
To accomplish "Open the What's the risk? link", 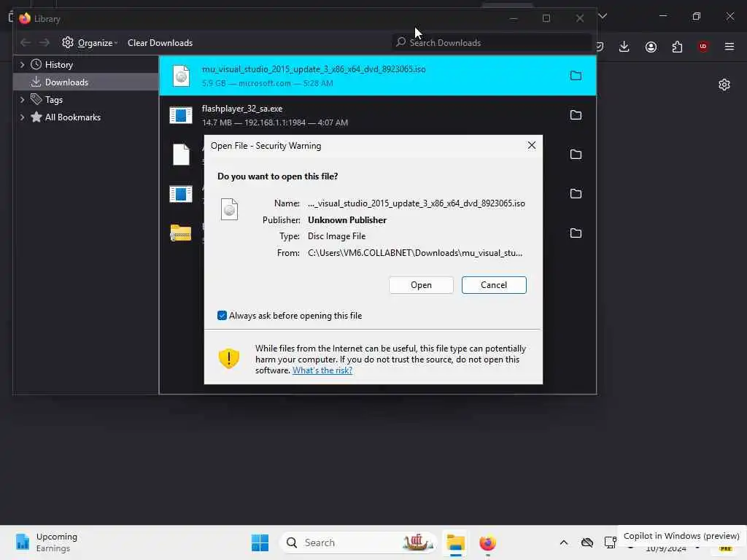I will click(x=322, y=370).
